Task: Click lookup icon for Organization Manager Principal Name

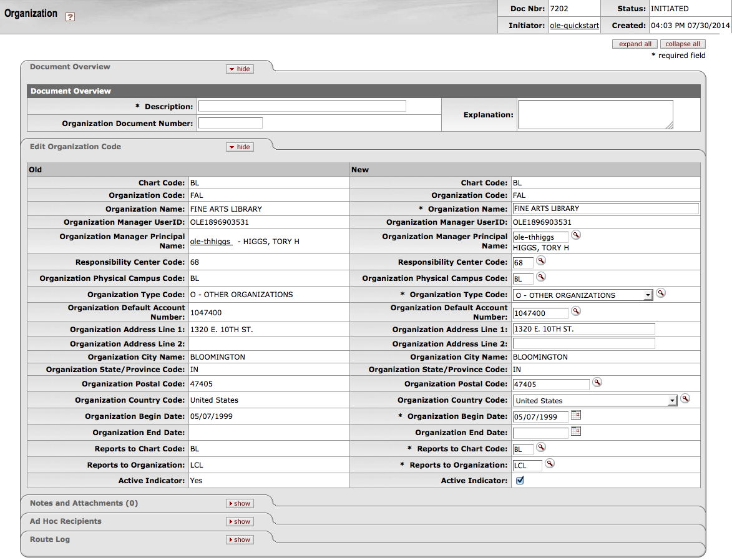Action: (x=576, y=235)
